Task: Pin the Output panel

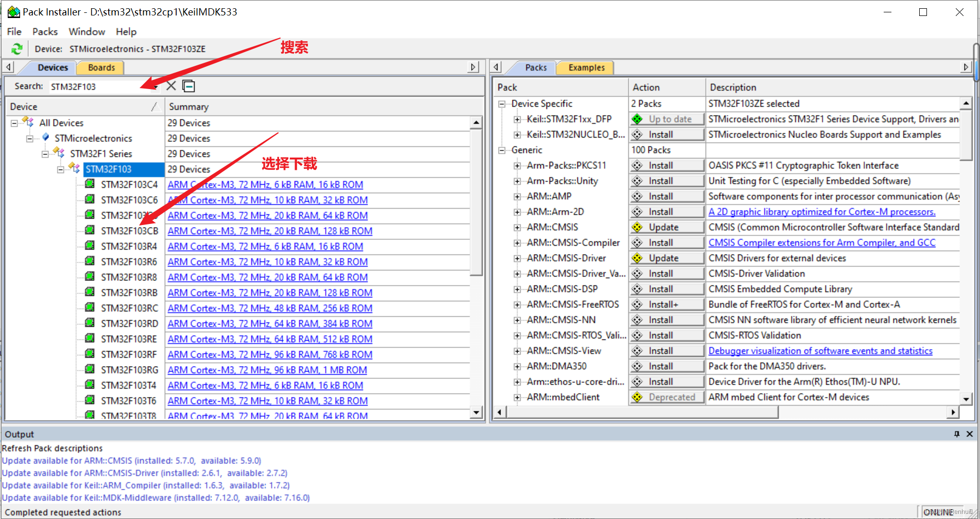Action: click(957, 434)
